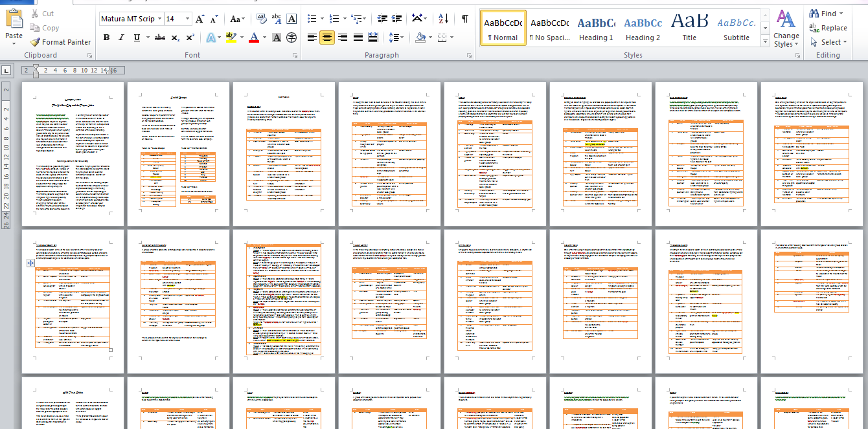Open the Change Styles menu

[786, 28]
